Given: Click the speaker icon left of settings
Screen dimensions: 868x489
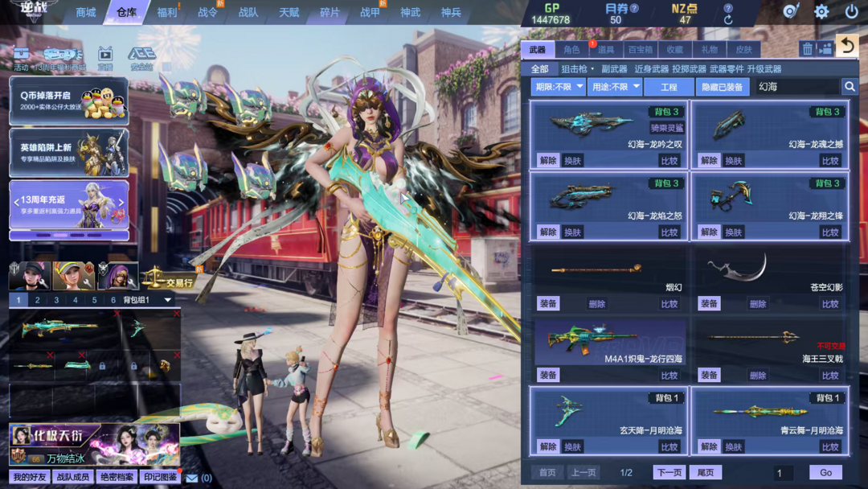Looking at the screenshot, I should [791, 11].
